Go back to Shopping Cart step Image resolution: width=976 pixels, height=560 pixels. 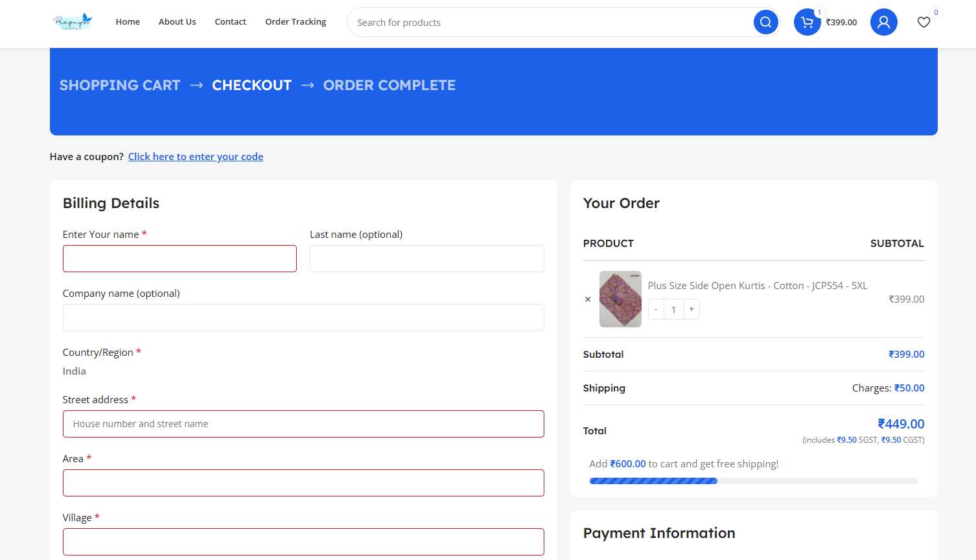pos(120,86)
